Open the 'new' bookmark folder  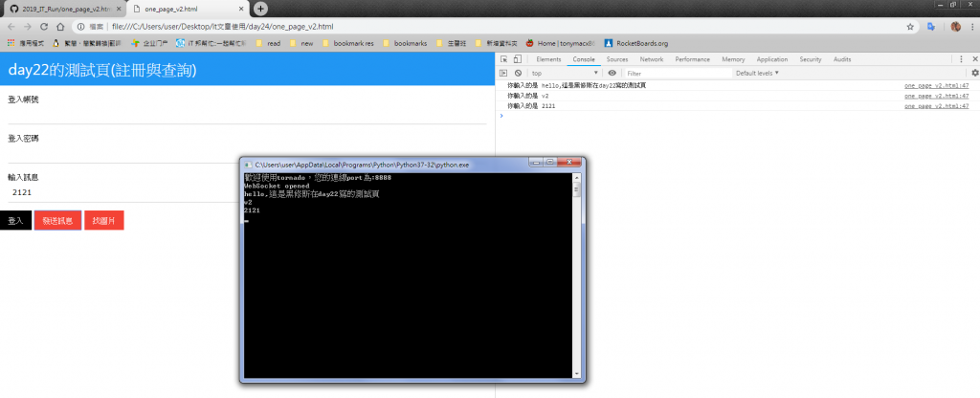point(301,44)
